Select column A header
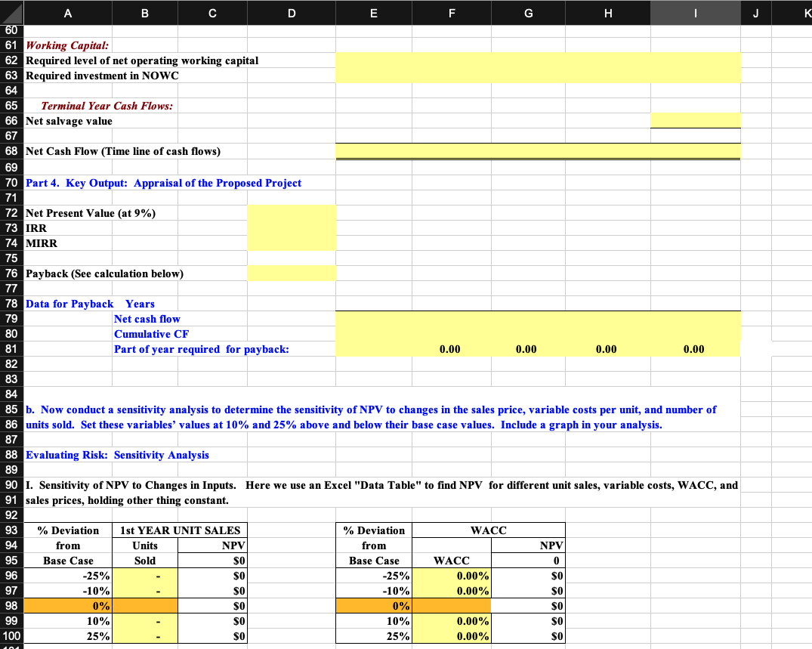 pos(68,13)
